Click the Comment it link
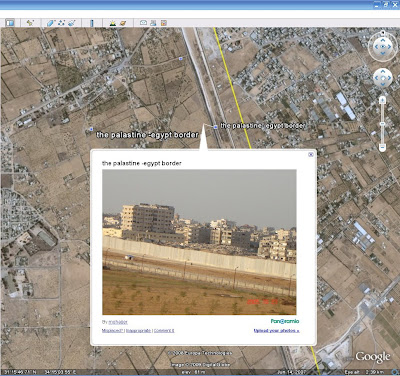 point(164,331)
